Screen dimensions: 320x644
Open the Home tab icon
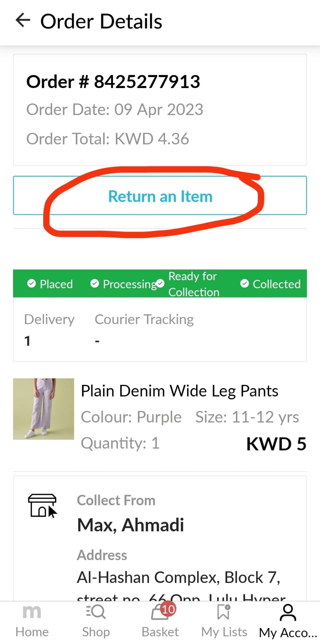tap(32, 612)
